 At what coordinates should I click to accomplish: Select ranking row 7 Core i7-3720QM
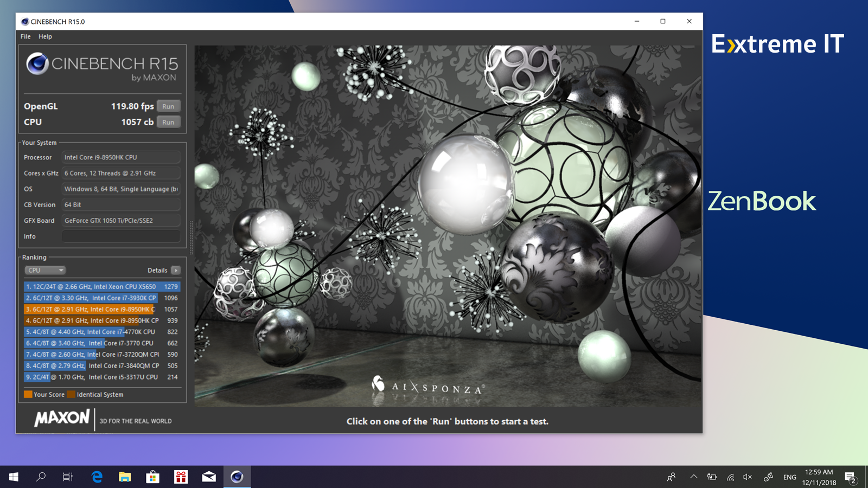point(102,355)
